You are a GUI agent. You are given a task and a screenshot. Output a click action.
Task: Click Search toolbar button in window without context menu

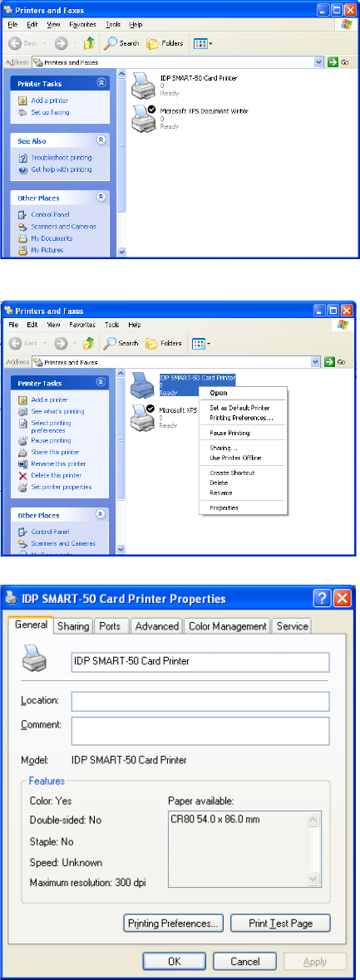tap(121, 43)
